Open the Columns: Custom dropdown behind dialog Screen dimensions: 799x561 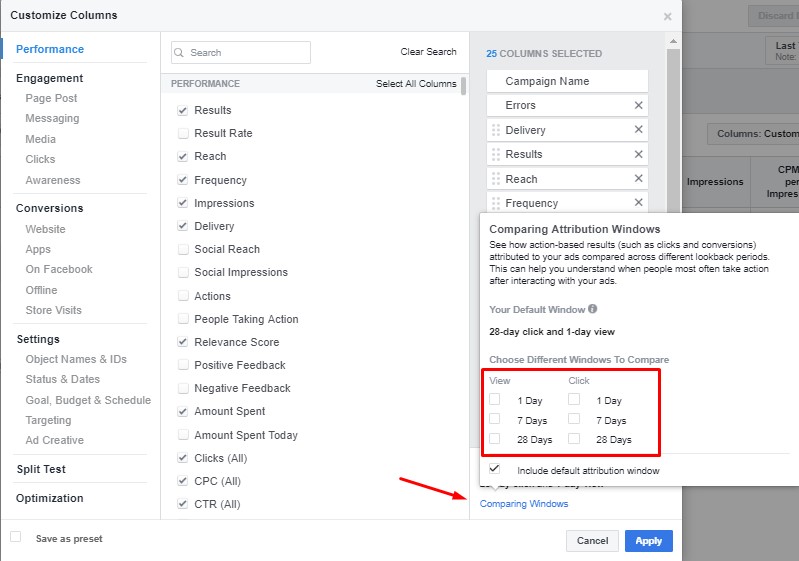(x=753, y=133)
